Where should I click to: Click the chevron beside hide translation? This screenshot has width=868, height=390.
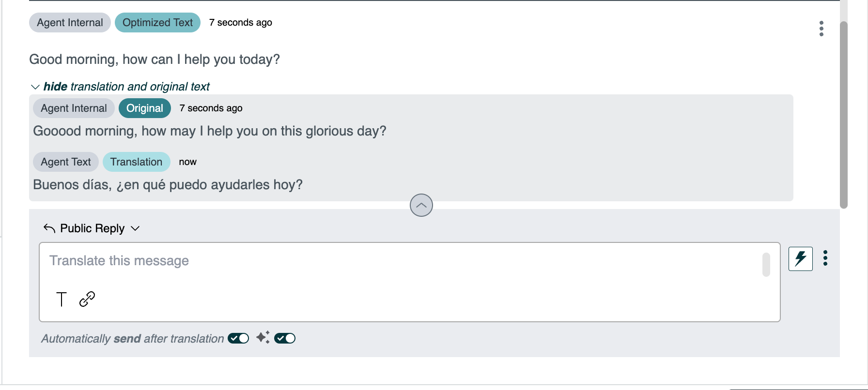point(35,87)
